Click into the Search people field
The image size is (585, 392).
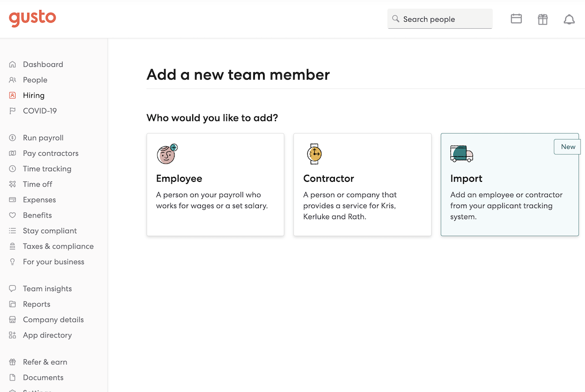coord(440,19)
